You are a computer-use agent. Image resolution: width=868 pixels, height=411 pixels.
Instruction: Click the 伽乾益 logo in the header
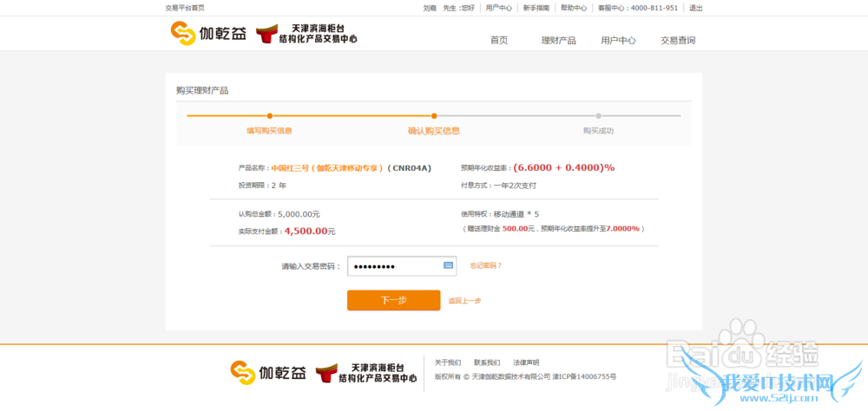[208, 34]
